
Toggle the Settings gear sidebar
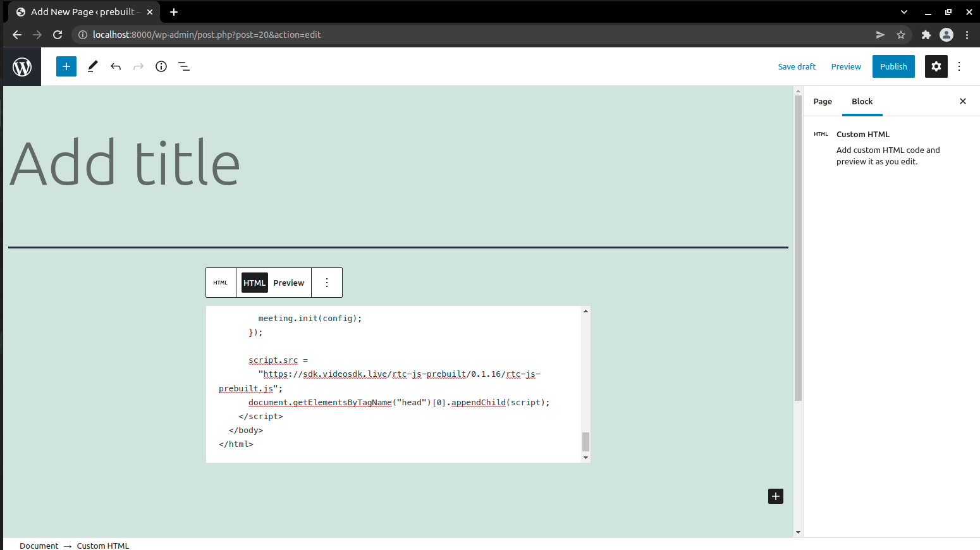tap(936, 66)
